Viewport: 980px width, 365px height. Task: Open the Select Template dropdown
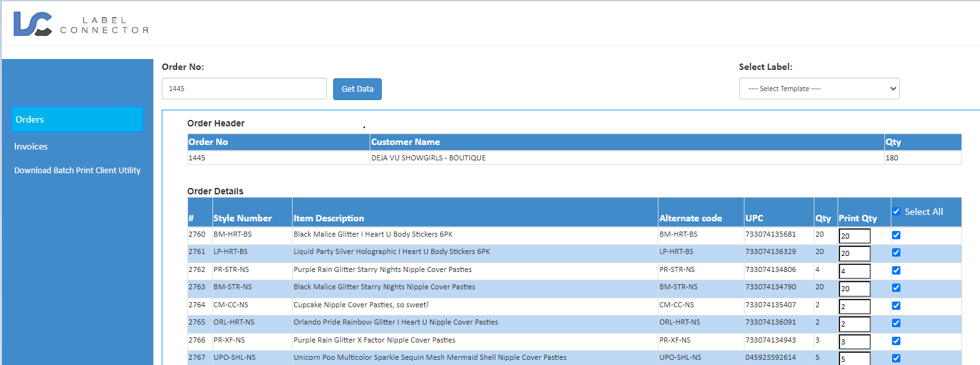(x=819, y=89)
